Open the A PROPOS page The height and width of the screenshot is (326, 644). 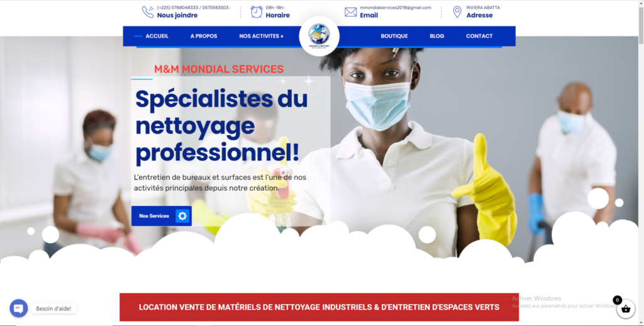click(204, 36)
